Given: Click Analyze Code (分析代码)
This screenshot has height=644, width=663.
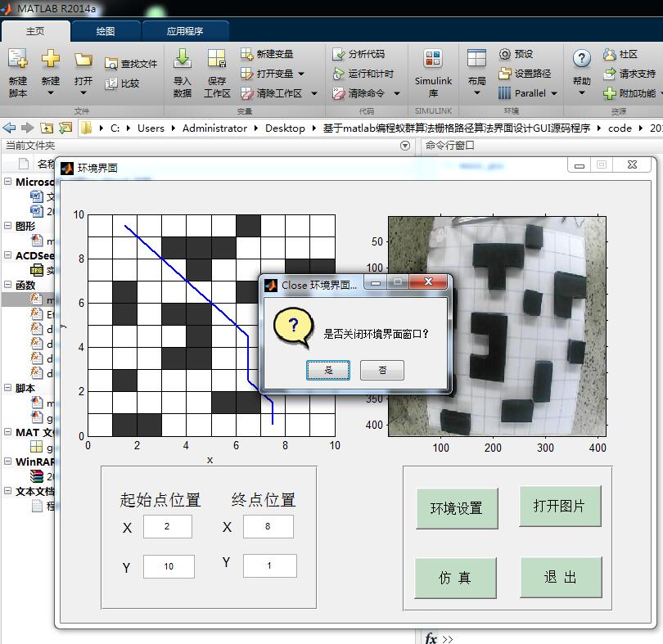Looking at the screenshot, I should [359, 54].
